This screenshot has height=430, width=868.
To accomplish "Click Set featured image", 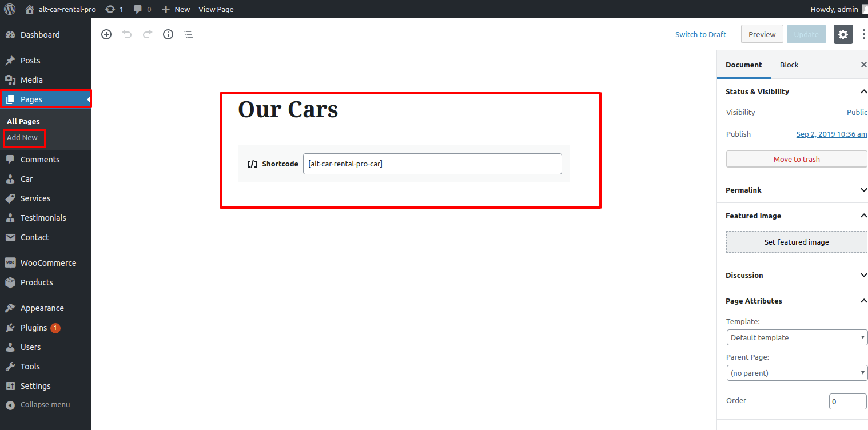I will point(797,242).
